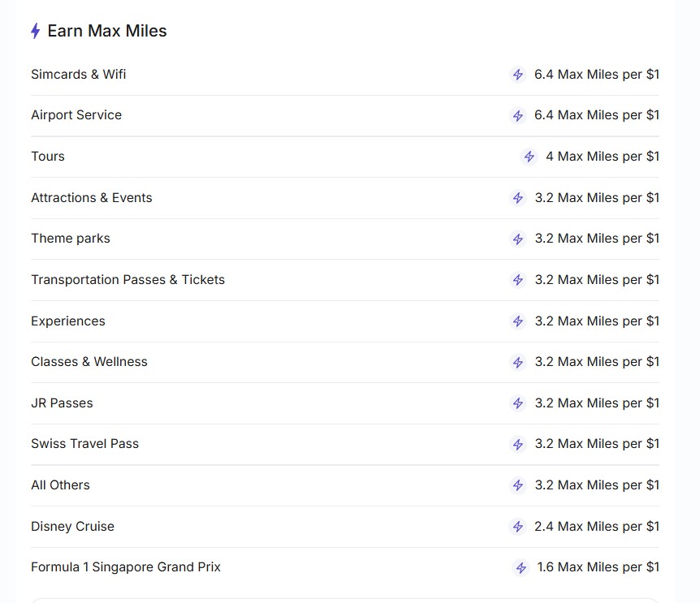The image size is (700, 603).
Task: Select the Swiss Travel Pass category label
Action: click(x=85, y=444)
